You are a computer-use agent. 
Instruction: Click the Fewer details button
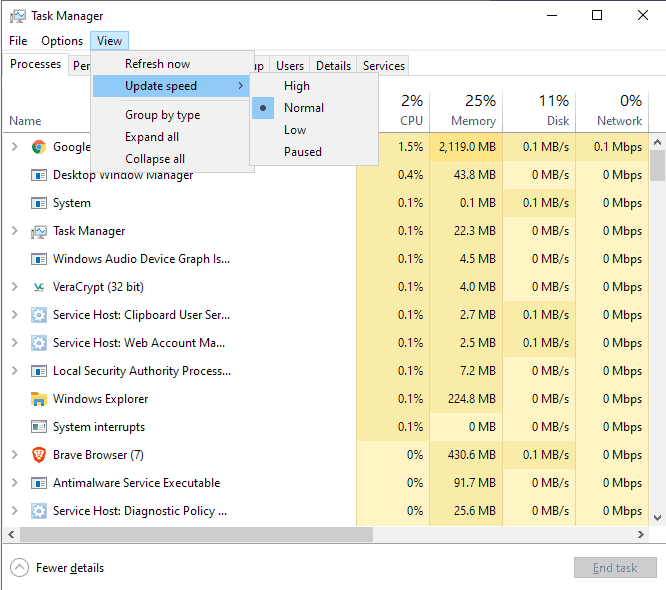[57, 568]
